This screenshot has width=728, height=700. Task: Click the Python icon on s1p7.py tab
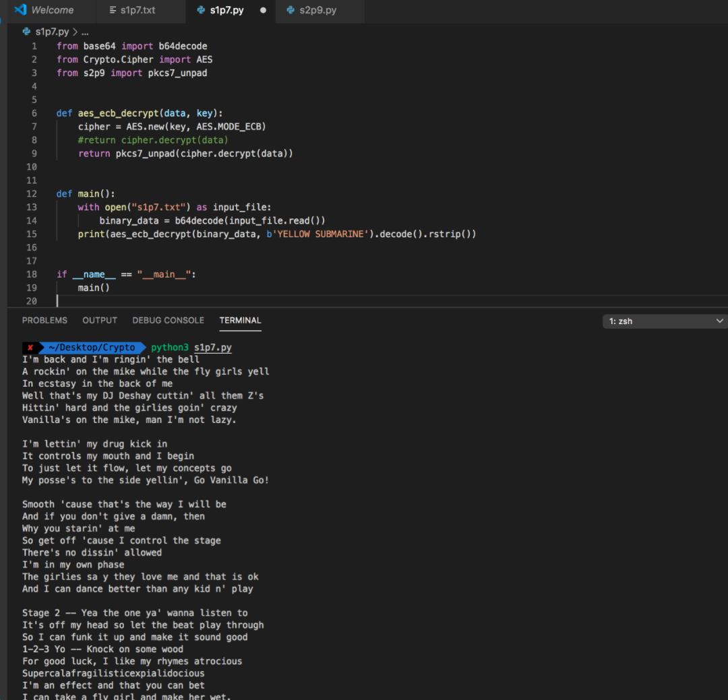click(x=201, y=10)
